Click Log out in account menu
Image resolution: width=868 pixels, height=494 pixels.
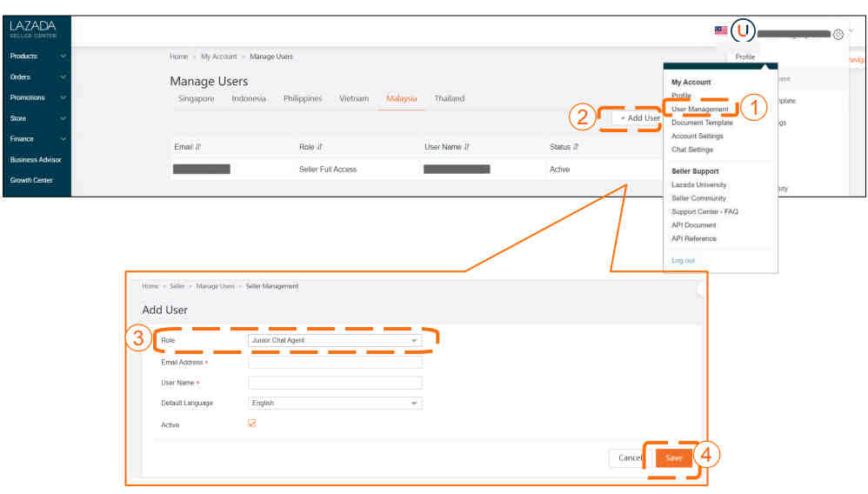[x=683, y=260]
